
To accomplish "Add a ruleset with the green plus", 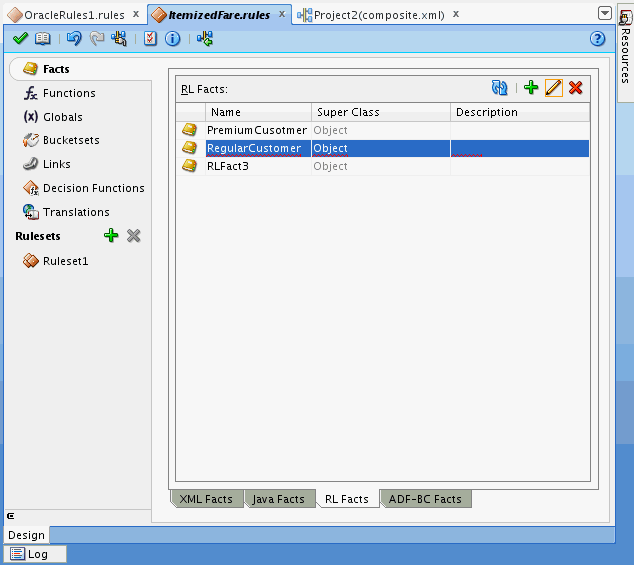I will [111, 235].
